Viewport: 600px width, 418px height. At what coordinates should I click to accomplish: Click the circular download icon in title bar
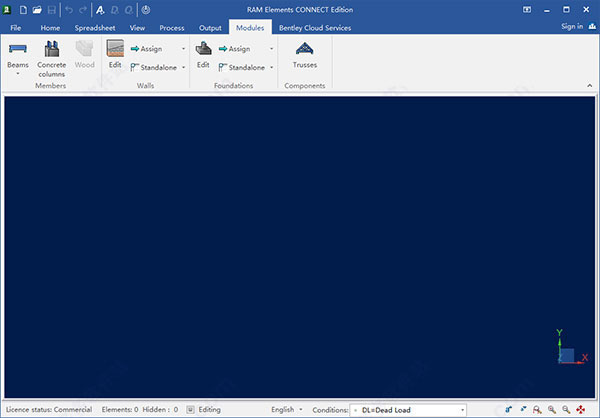click(x=146, y=10)
